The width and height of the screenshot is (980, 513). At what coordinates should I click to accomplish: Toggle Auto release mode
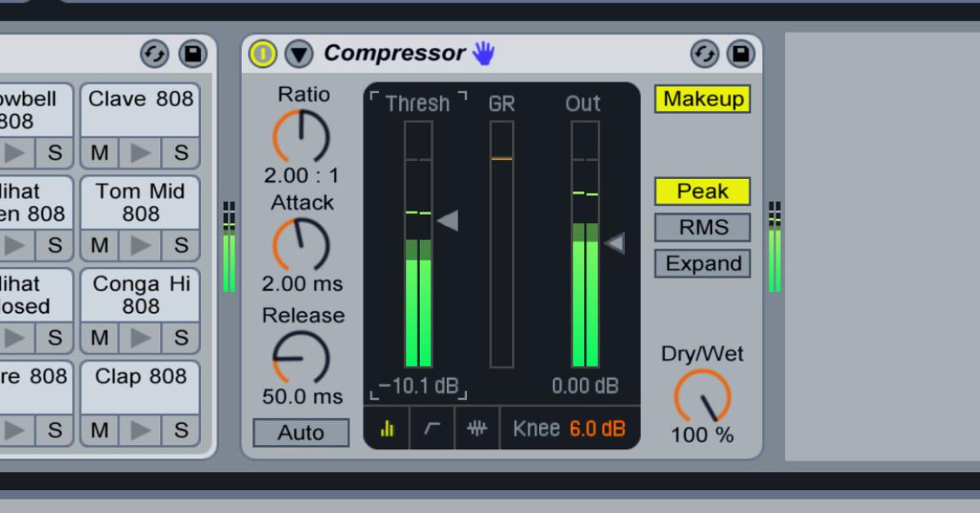pyautogui.click(x=301, y=432)
